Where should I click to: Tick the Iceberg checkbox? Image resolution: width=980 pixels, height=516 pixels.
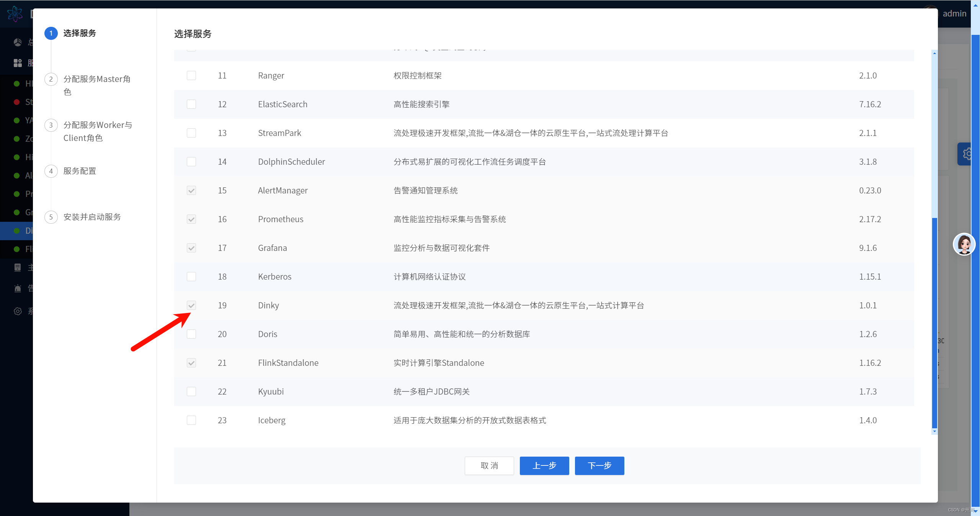point(191,420)
